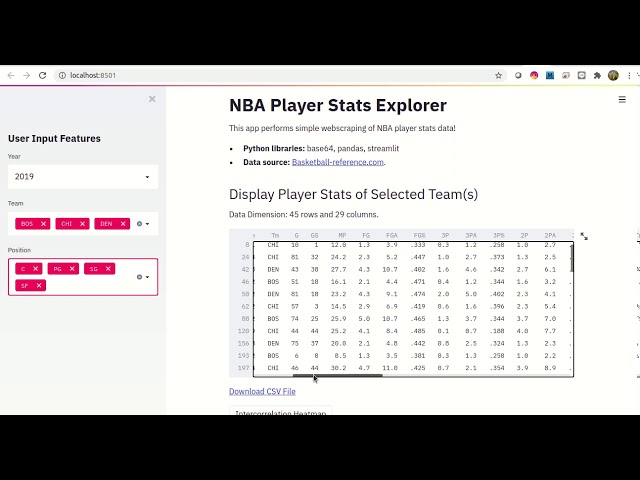The height and width of the screenshot is (480, 640).
Task: Click the FG% column header
Action: tap(419, 236)
